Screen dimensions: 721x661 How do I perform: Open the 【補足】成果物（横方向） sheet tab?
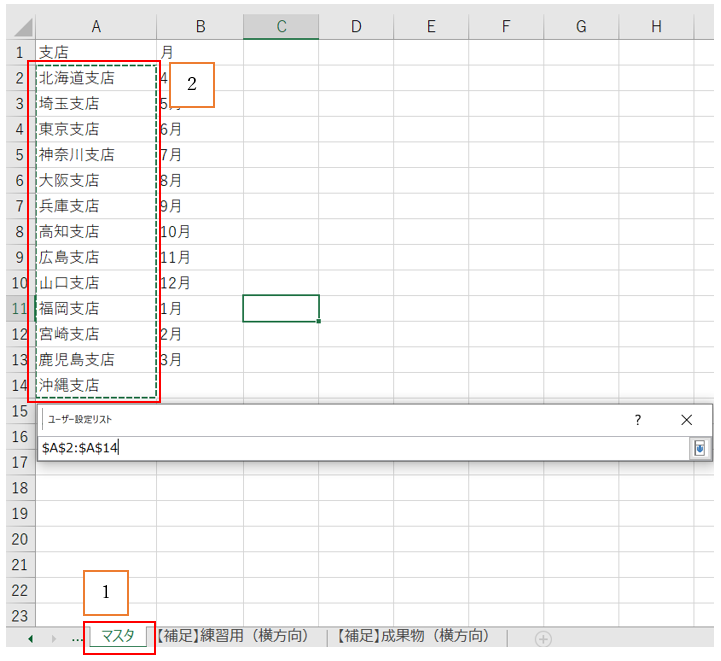[415, 637]
